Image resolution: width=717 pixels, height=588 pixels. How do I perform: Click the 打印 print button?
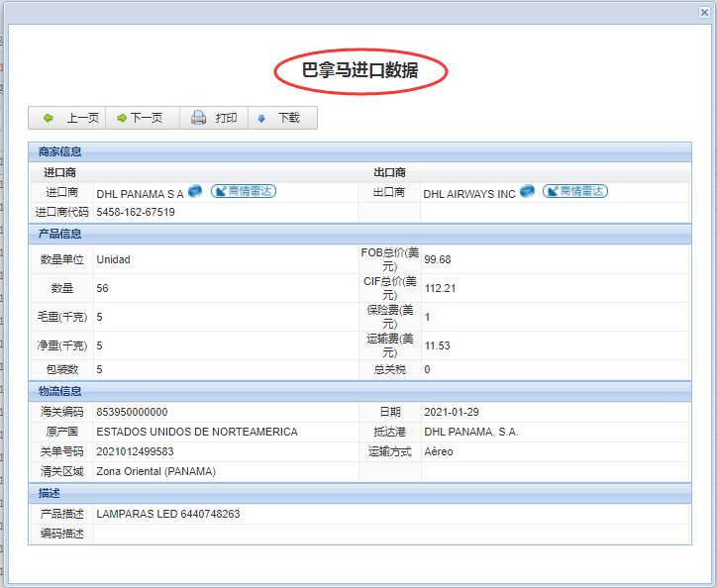pyautogui.click(x=214, y=118)
